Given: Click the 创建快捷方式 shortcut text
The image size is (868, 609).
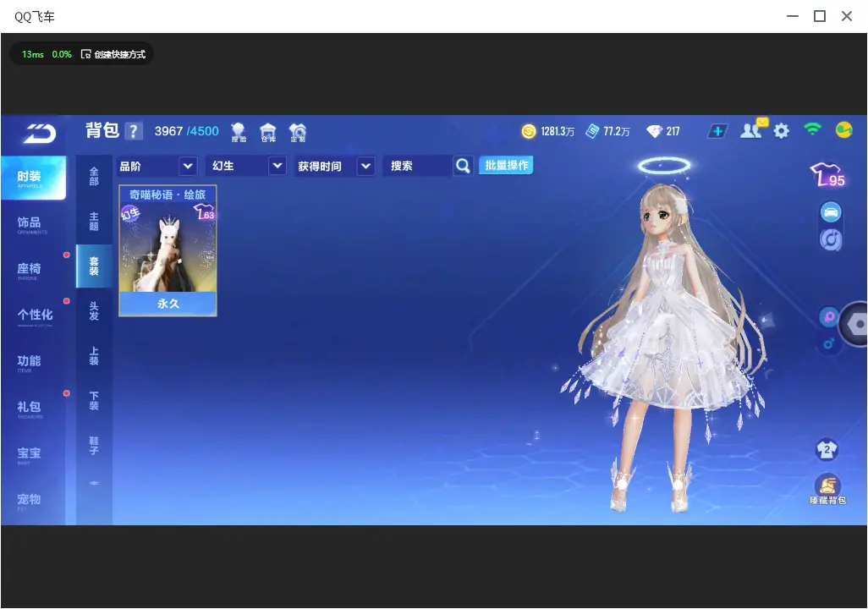Looking at the screenshot, I should coord(119,54).
